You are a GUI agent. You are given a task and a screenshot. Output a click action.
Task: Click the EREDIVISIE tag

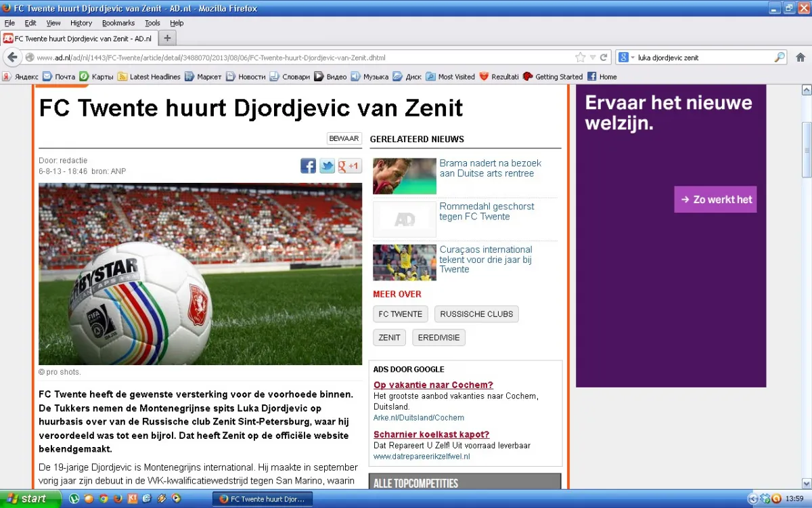(439, 337)
